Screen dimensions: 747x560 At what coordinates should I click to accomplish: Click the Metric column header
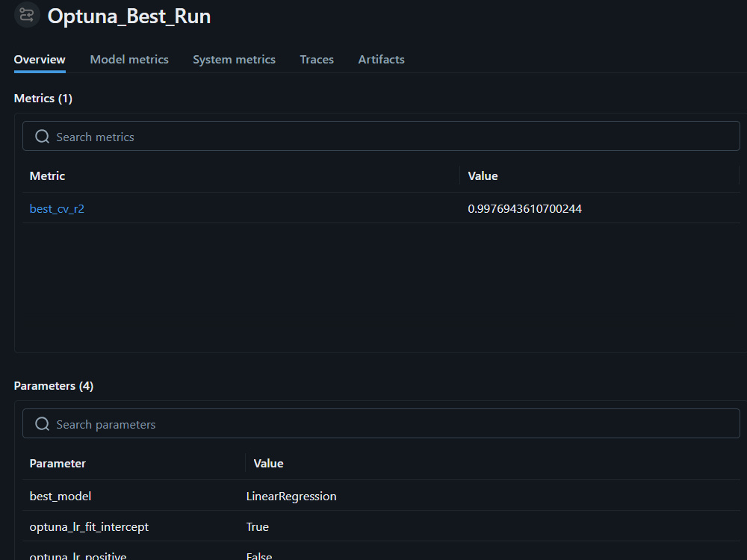click(x=47, y=175)
